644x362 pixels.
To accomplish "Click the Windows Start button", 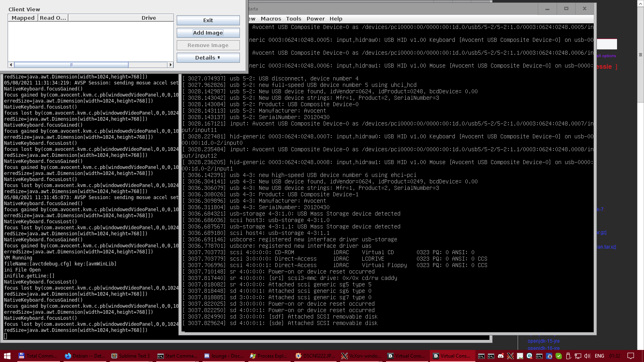I will click(x=7, y=356).
